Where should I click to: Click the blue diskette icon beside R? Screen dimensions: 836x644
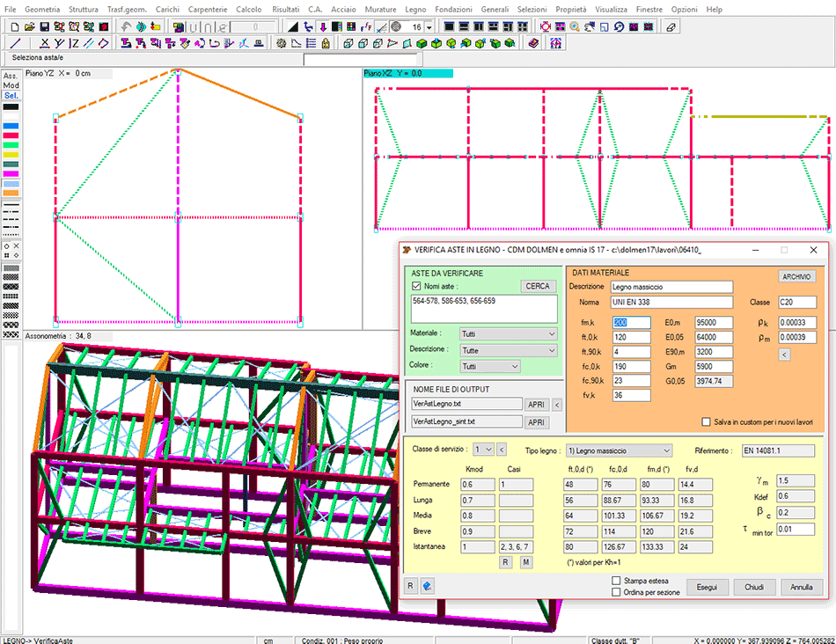[x=427, y=587]
